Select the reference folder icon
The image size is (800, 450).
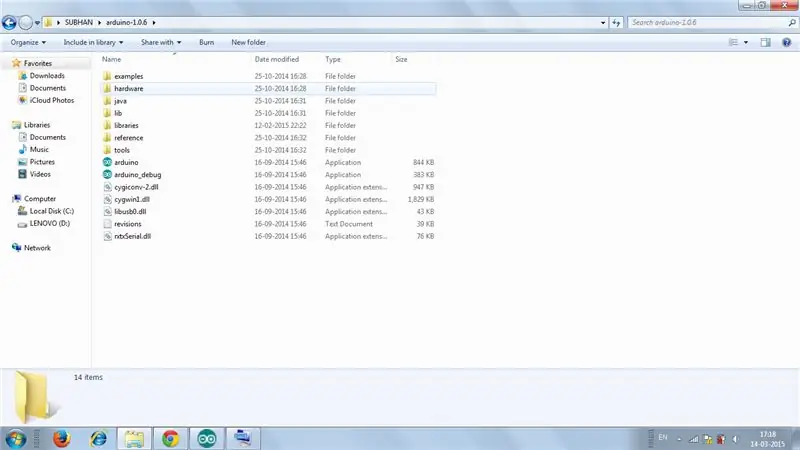click(x=107, y=138)
